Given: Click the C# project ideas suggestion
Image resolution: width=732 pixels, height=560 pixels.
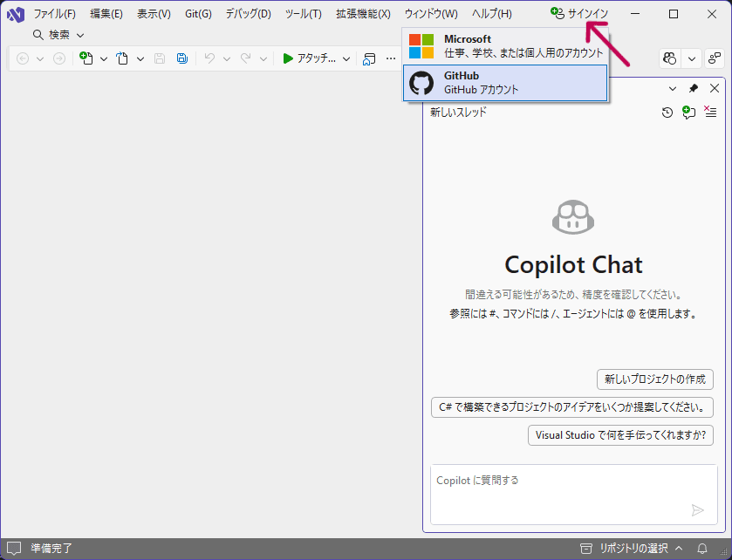Looking at the screenshot, I should pos(571,407).
